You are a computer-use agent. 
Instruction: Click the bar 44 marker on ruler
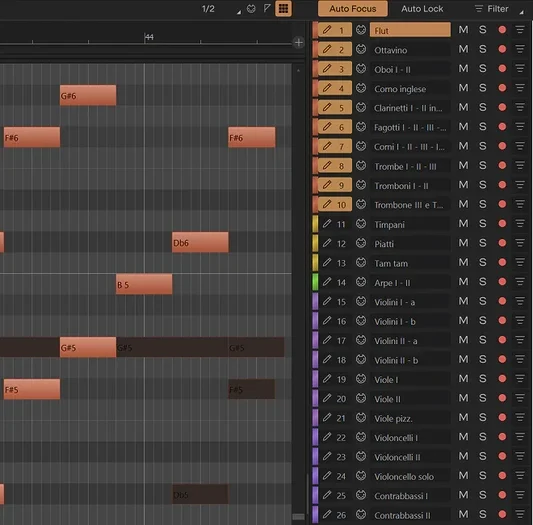tap(149, 37)
